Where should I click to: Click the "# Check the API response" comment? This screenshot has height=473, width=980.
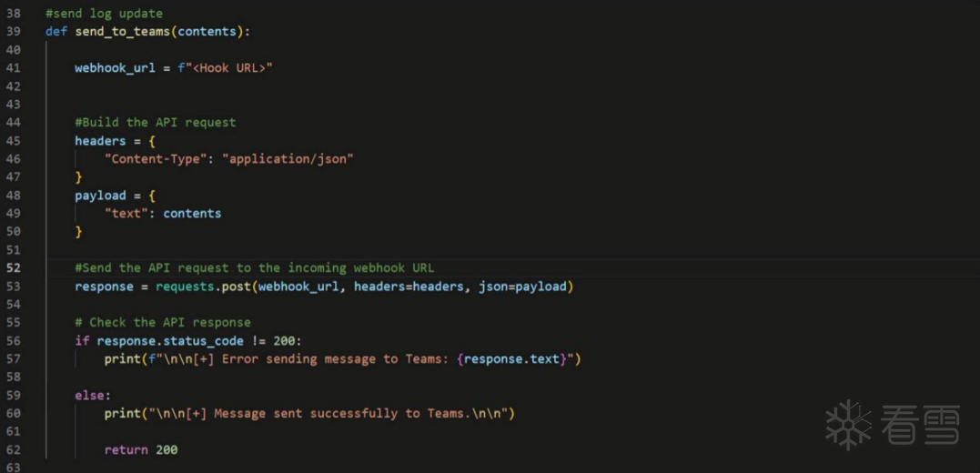163,322
